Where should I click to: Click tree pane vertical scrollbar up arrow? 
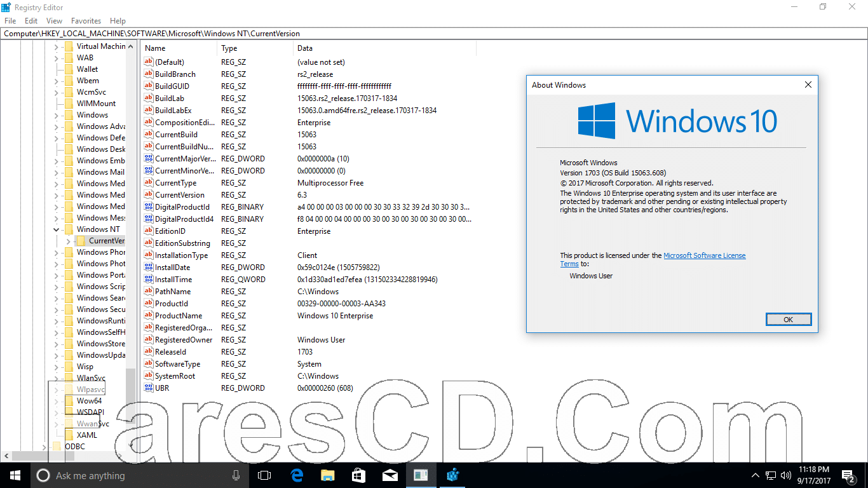pos(131,46)
